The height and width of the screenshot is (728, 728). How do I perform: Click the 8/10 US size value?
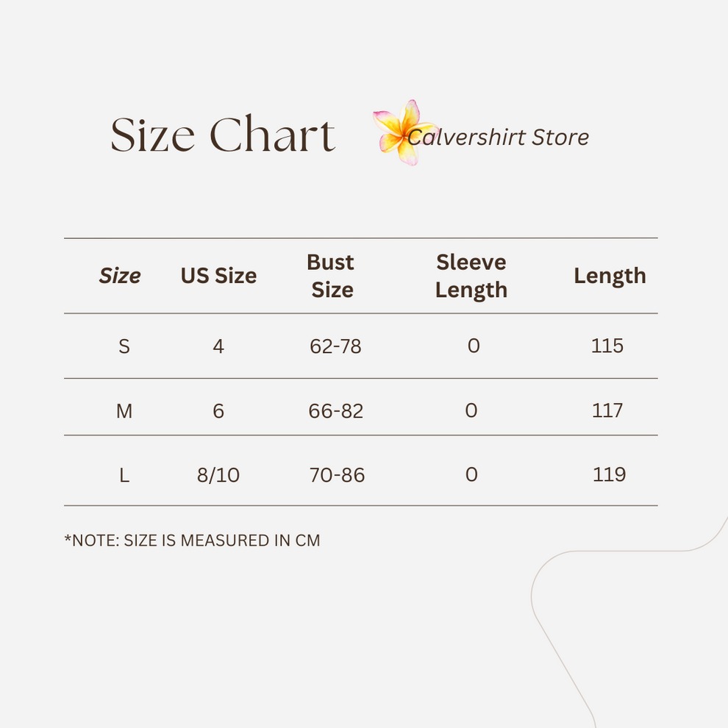(218, 475)
